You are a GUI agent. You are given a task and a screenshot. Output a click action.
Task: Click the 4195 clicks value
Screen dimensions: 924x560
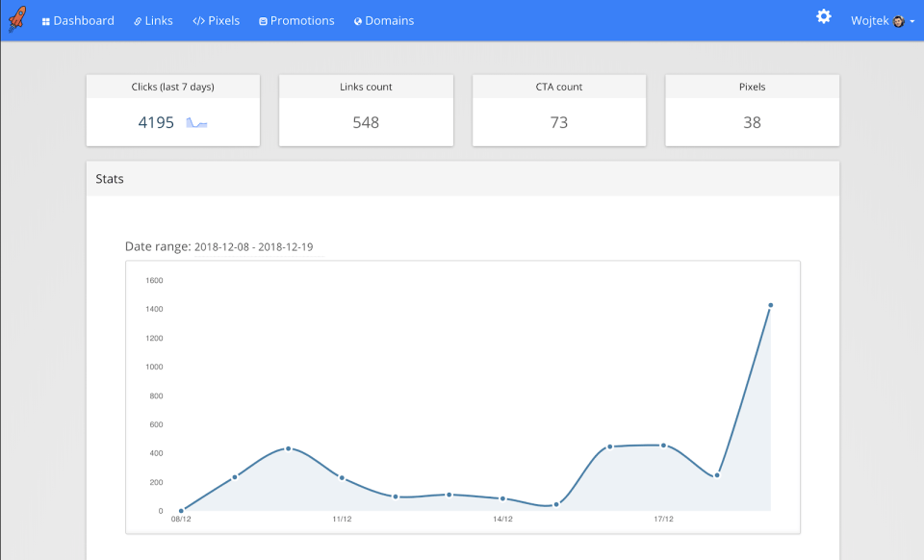click(156, 122)
